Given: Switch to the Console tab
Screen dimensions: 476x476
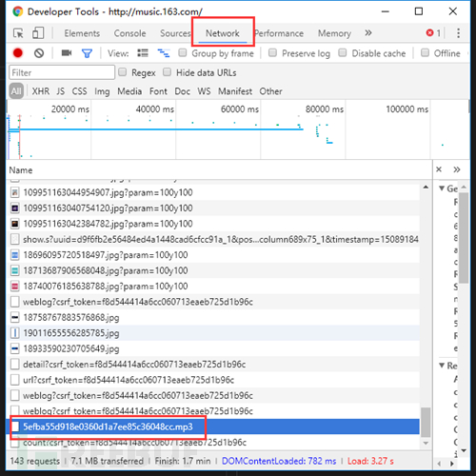Looking at the screenshot, I should 129,33.
